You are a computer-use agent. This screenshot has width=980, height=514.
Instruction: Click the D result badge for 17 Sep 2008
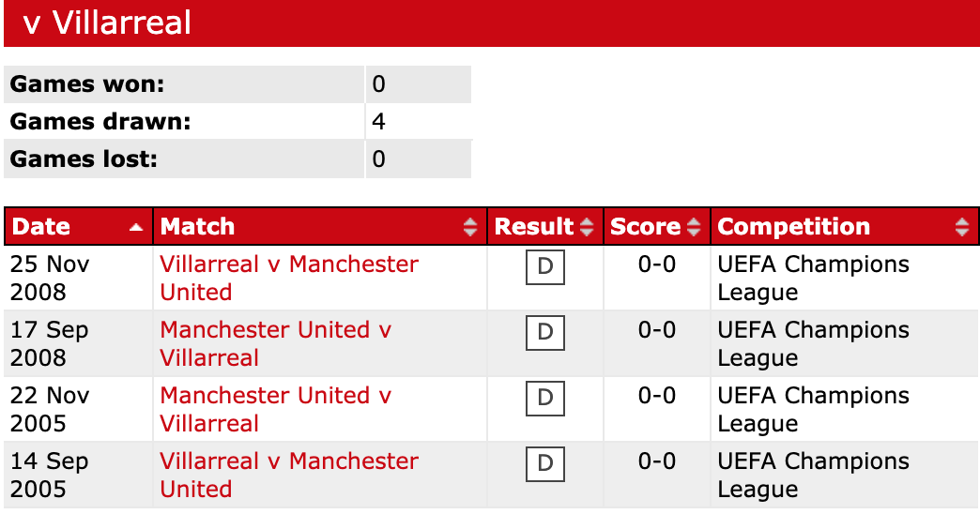[544, 333]
